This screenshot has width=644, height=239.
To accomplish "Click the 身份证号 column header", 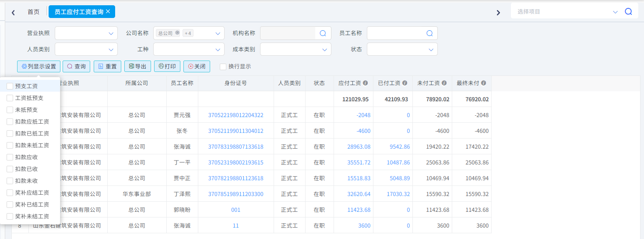I will 236,83.
